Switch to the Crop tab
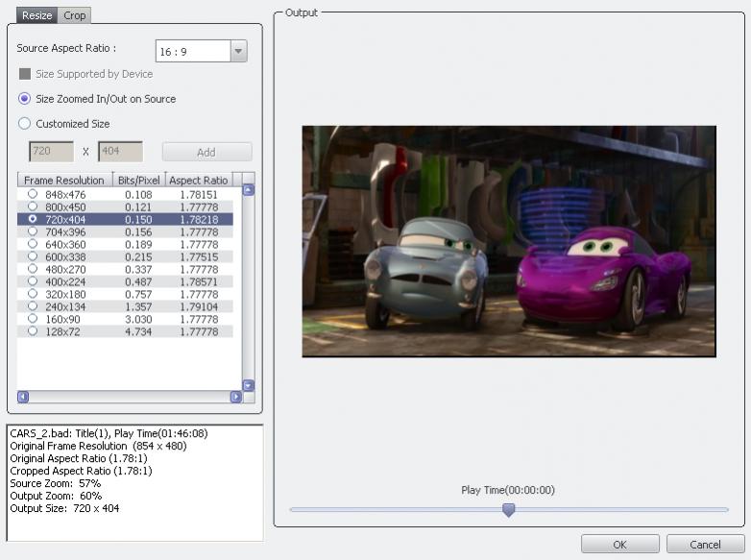 74,15
